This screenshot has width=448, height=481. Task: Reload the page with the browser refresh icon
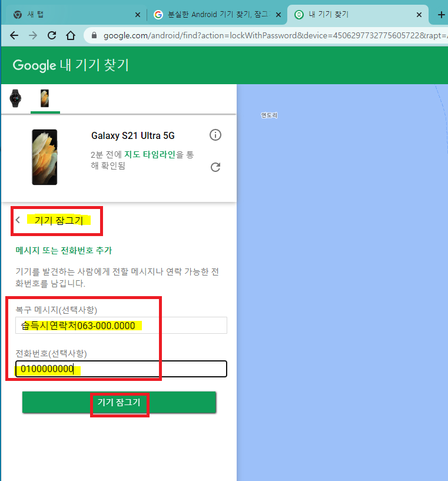(52, 35)
